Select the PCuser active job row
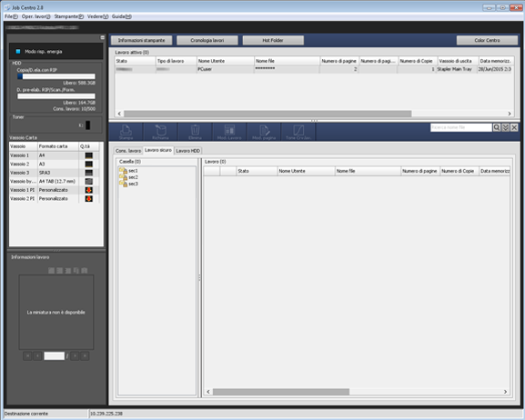 click(314, 69)
